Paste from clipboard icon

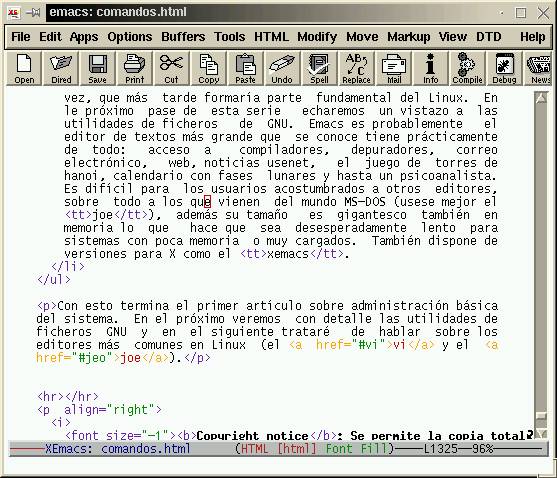(x=245, y=69)
